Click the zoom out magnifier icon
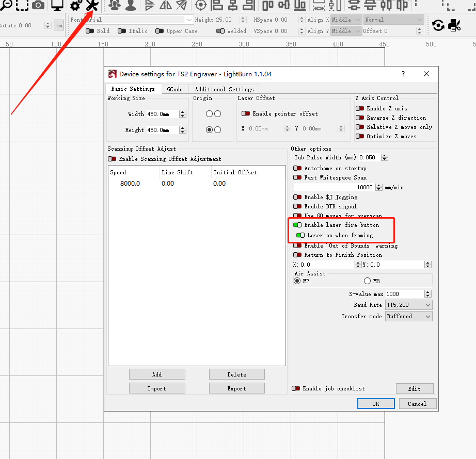Viewport: 476px width, 459px height. [x=6, y=4]
